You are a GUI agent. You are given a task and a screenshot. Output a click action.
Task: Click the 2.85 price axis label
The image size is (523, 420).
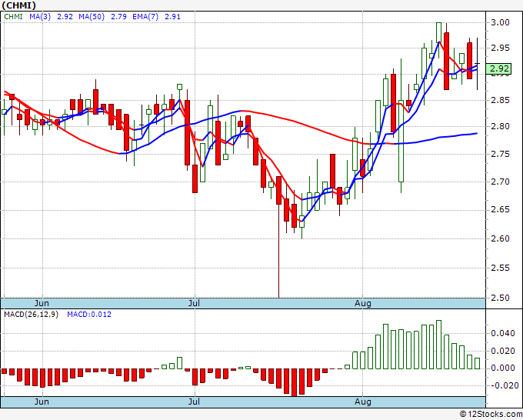pos(501,100)
